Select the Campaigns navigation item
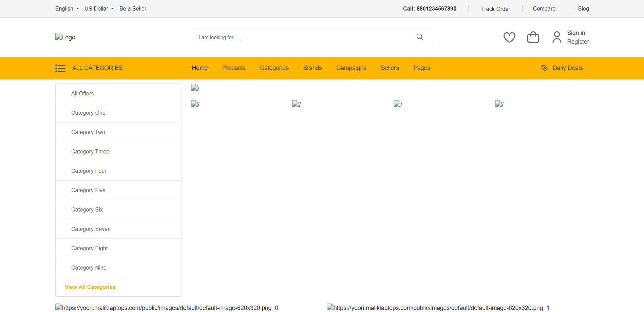 (x=351, y=68)
